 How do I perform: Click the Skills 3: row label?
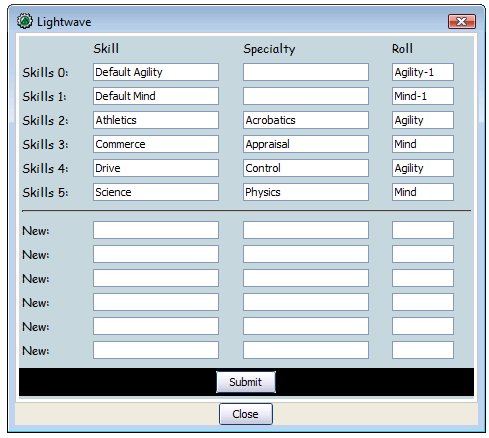(45, 145)
